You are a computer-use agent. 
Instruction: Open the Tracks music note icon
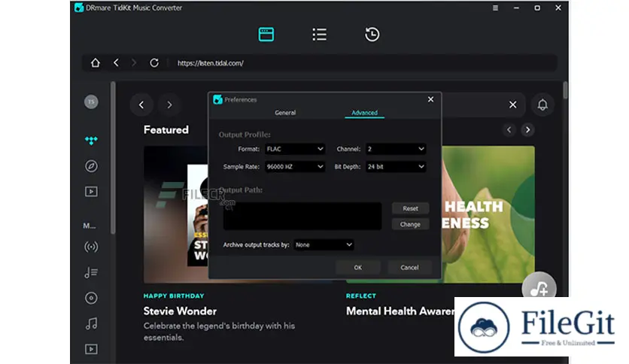coord(91,323)
